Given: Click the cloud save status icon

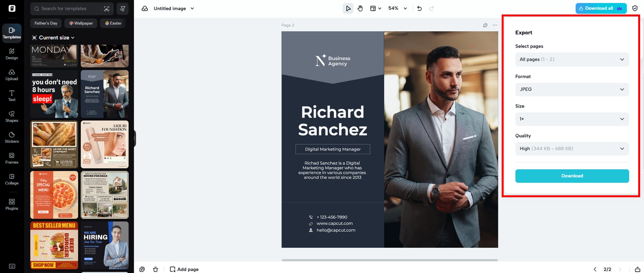Looking at the screenshot, I should [x=145, y=9].
